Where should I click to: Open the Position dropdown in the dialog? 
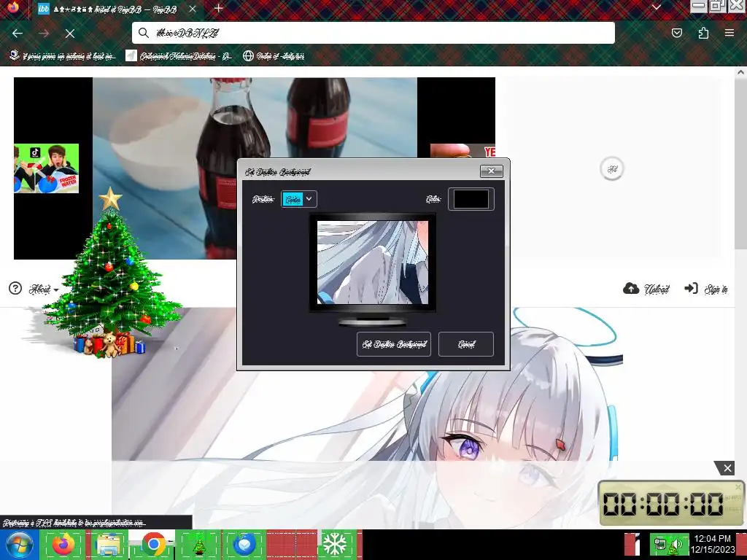(298, 199)
